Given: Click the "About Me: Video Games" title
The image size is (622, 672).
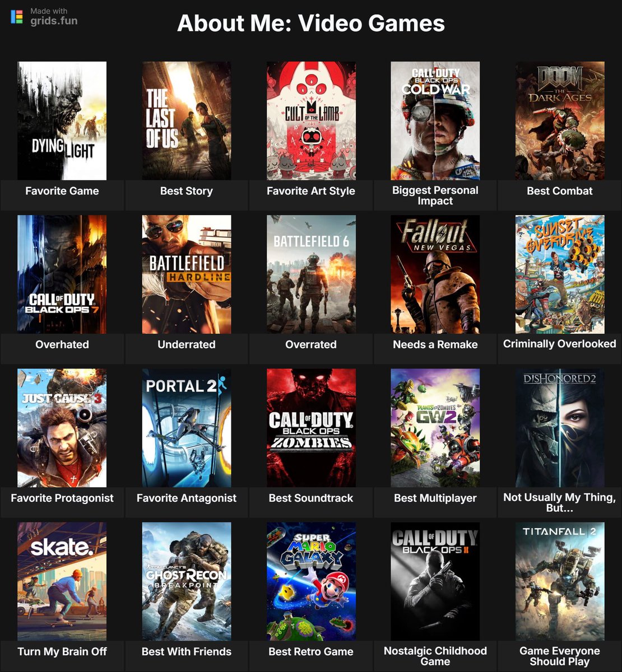Looking at the screenshot, I should (x=311, y=24).
